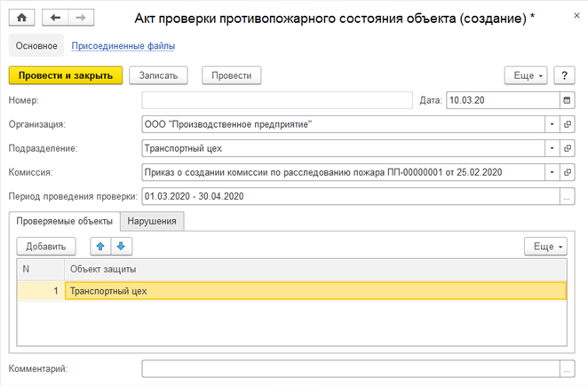
Task: Open the Подразделение record via its open icon
Action: click(x=567, y=148)
